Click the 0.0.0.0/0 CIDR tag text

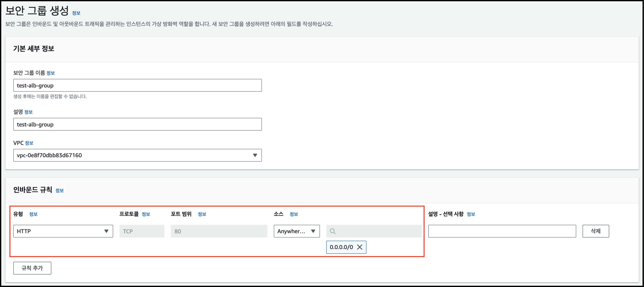pyautogui.click(x=341, y=247)
